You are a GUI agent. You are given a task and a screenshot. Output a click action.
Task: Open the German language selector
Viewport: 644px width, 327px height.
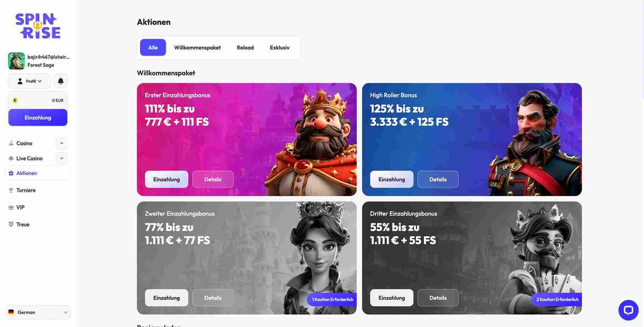tap(38, 312)
